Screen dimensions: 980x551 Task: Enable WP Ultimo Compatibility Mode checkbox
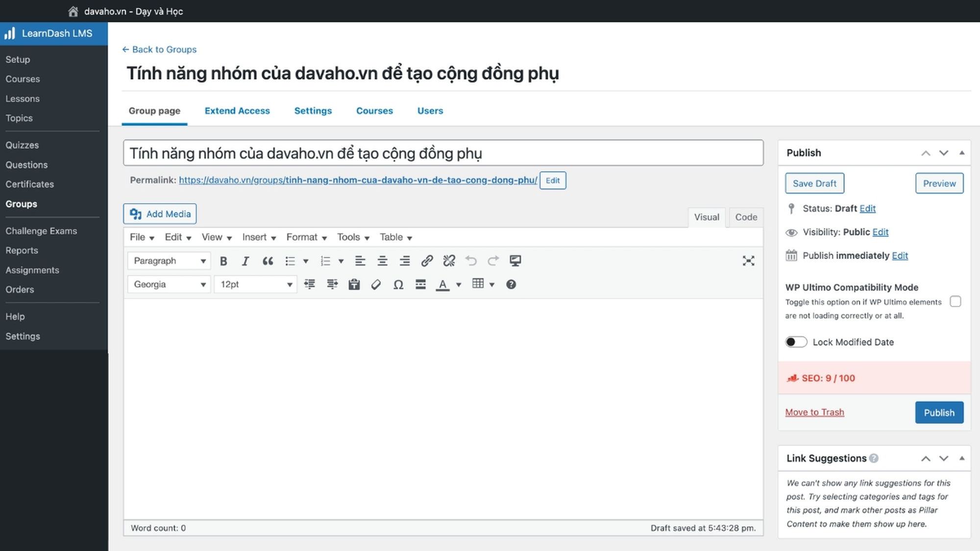(x=955, y=302)
